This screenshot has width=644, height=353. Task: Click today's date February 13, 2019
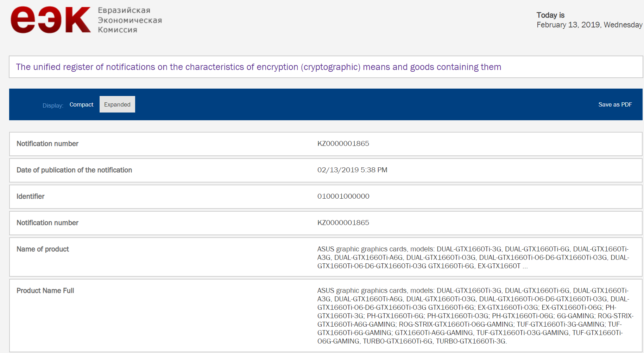coord(589,25)
